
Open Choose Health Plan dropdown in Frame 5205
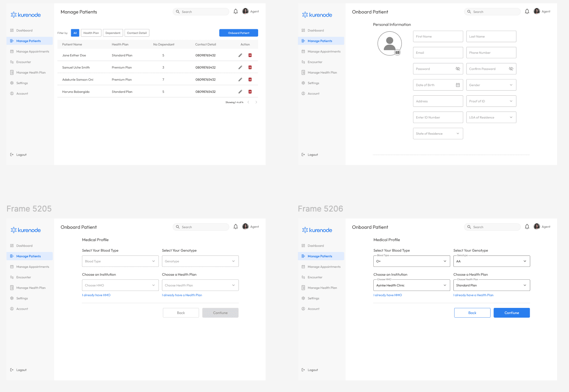pos(200,285)
